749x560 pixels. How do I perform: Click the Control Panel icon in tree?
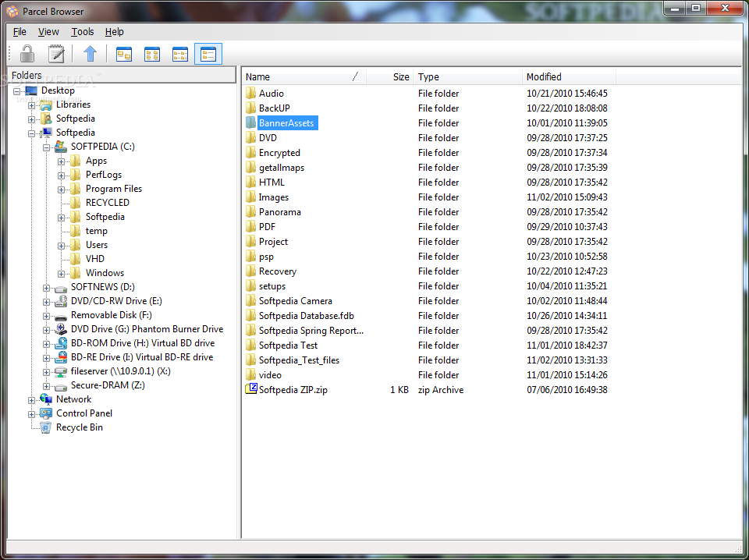pos(46,413)
